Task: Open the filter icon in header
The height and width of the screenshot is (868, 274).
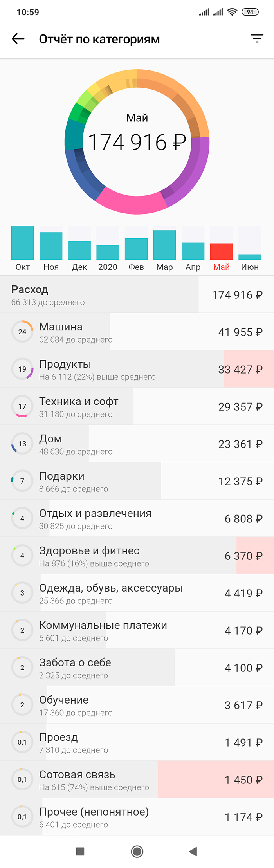Action: tap(257, 39)
